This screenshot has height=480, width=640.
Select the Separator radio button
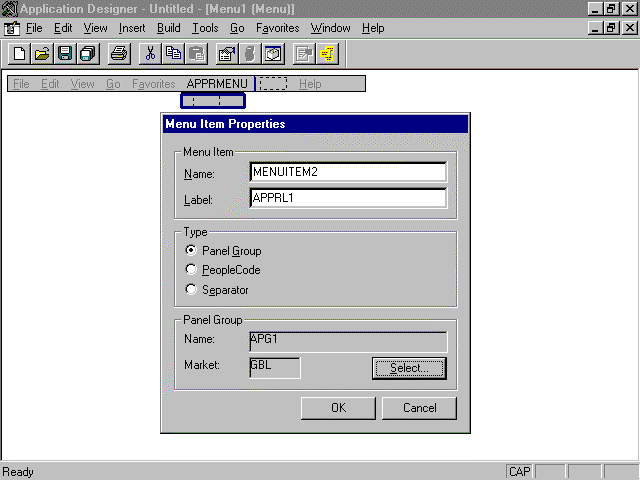click(x=191, y=289)
